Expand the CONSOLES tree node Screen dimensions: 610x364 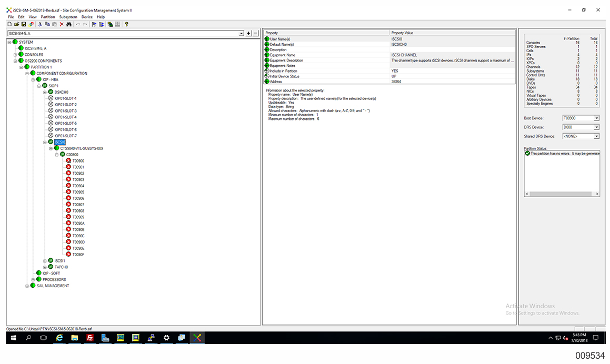(15, 55)
